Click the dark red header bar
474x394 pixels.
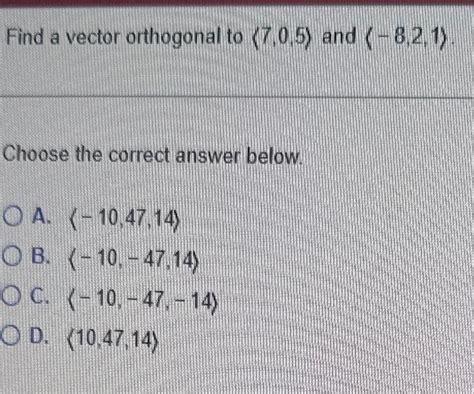(x=237, y=3)
